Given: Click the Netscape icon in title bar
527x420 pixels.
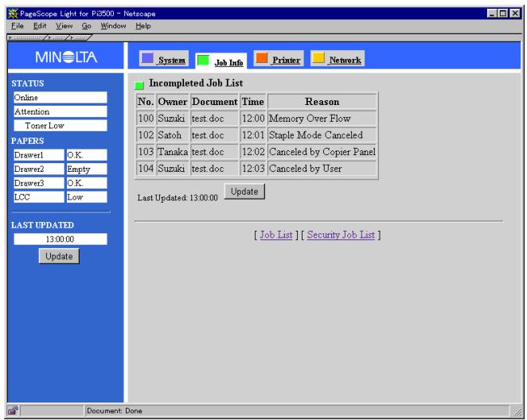Looking at the screenshot, I should 13,14.
